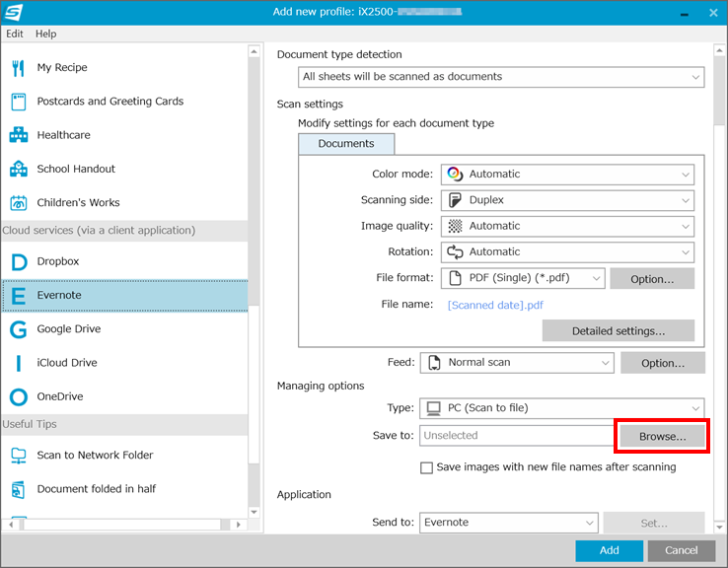This screenshot has height=568, width=728.
Task: Select the Healthcare profile label
Action: coord(63,135)
